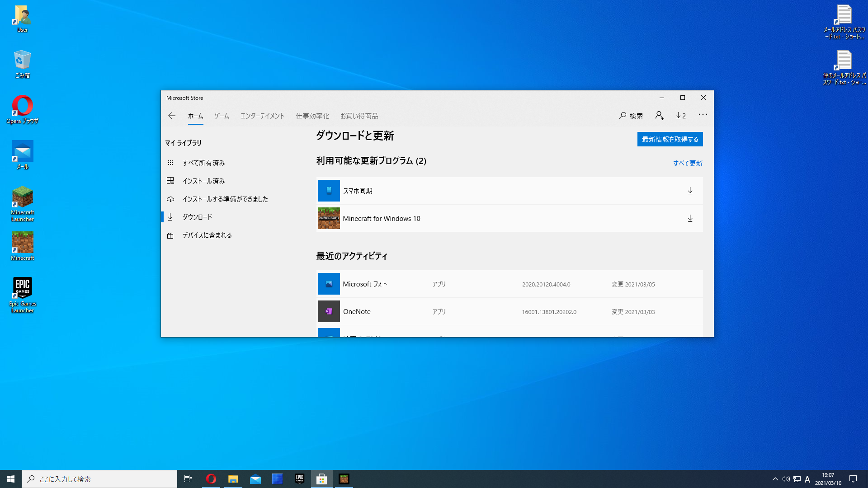Open the メール desktop shortcut
Viewport: 868px width, 488px height.
[x=22, y=155]
